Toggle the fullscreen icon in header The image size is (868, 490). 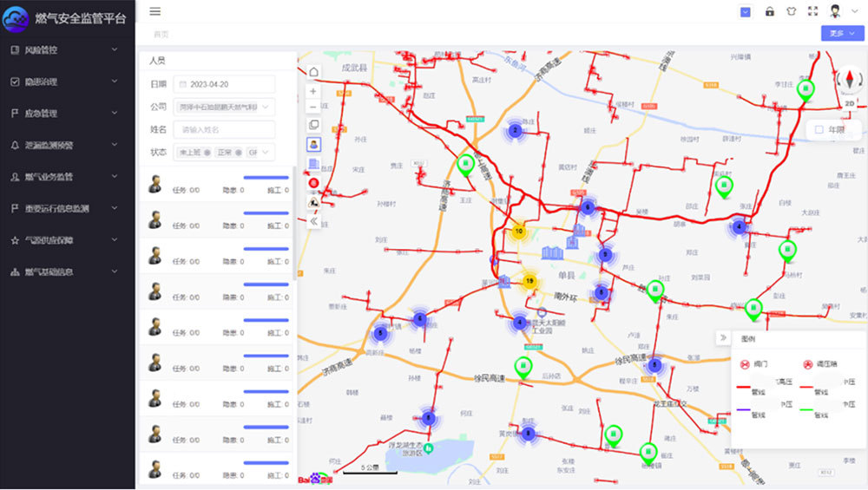click(812, 11)
